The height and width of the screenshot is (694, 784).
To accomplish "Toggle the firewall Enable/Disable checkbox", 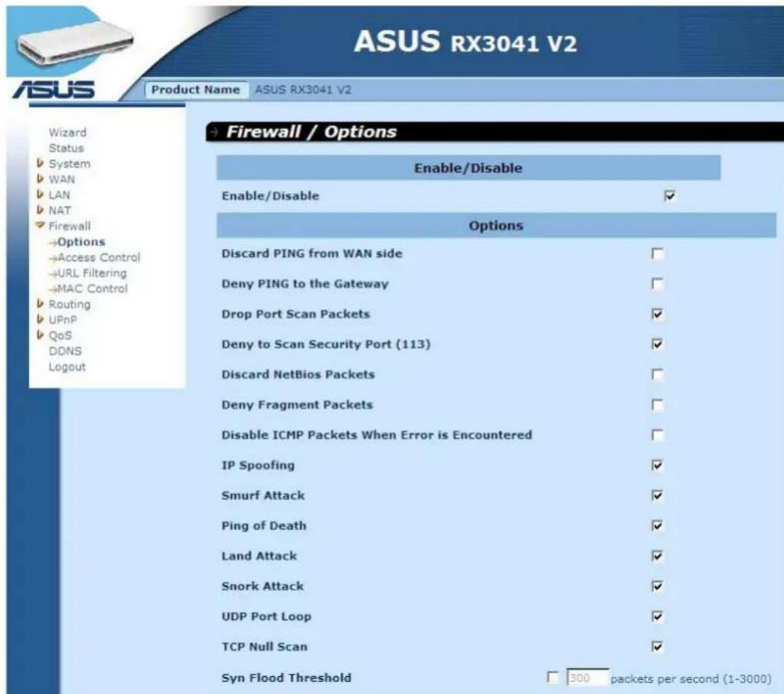I will click(670, 196).
